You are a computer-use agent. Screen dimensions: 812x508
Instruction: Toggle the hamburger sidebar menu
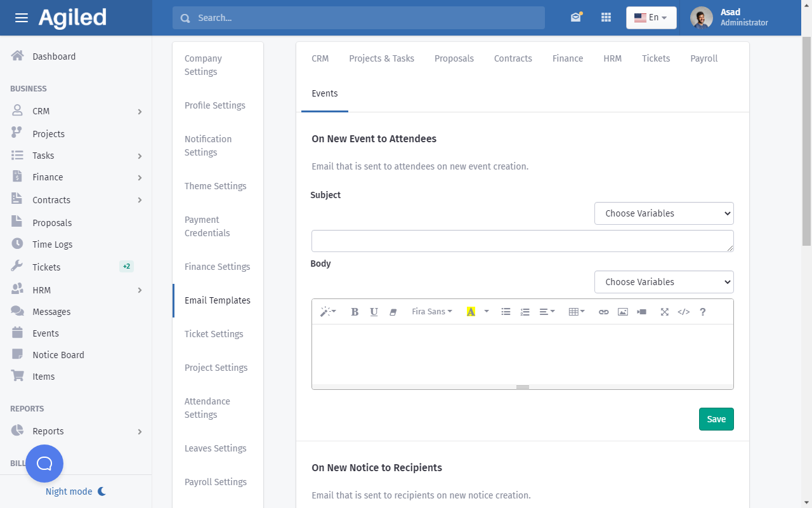(x=22, y=18)
